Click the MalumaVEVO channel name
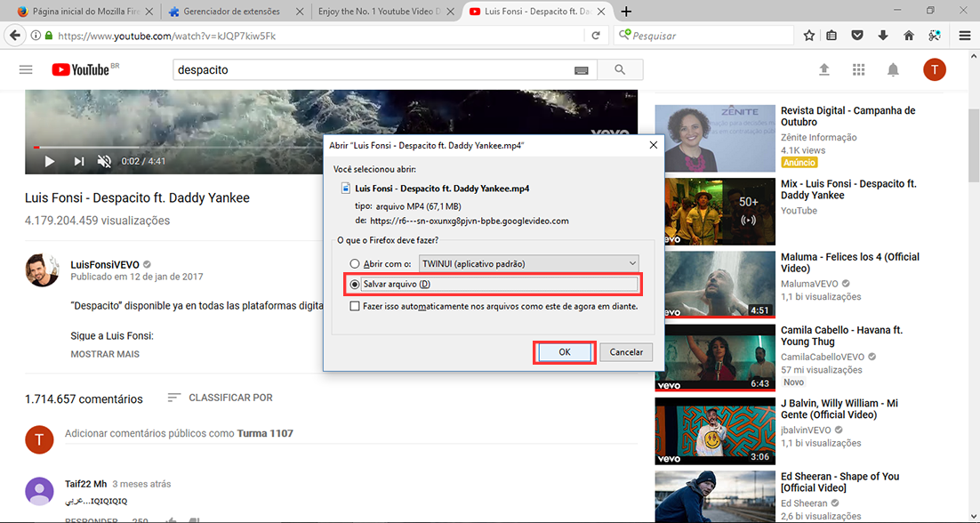This screenshot has height=523, width=980. 809,284
